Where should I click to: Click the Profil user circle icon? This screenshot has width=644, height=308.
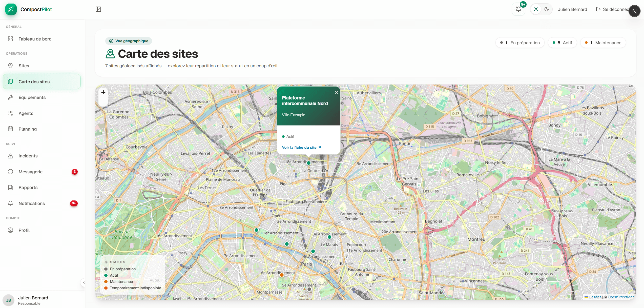pos(10,230)
